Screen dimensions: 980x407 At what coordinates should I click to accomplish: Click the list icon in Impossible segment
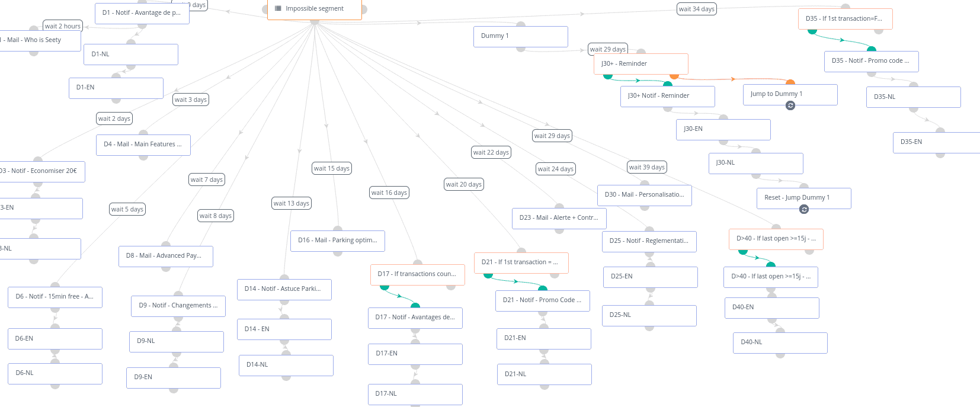click(x=278, y=8)
